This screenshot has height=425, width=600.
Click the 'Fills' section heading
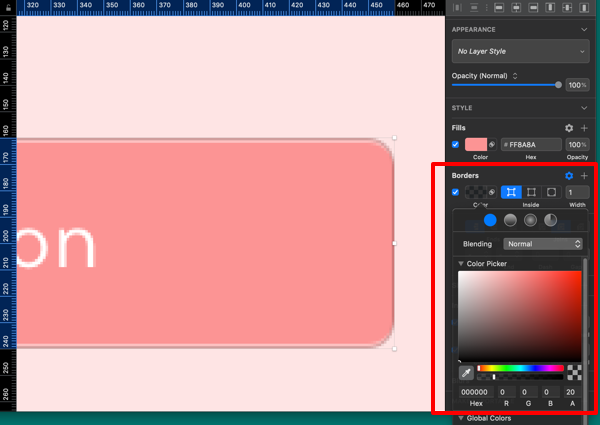(458, 128)
